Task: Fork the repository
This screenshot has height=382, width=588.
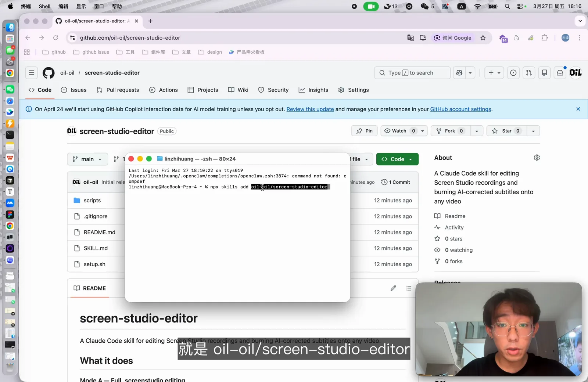Action: (450, 131)
